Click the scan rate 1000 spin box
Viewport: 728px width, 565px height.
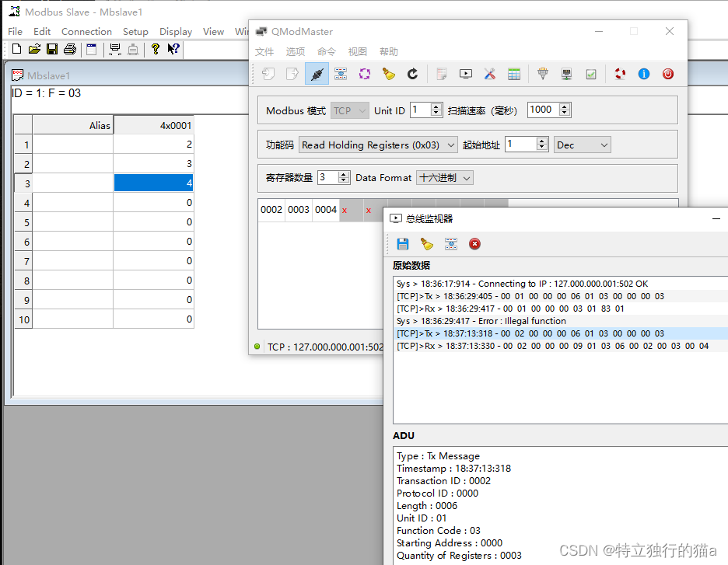pos(549,110)
